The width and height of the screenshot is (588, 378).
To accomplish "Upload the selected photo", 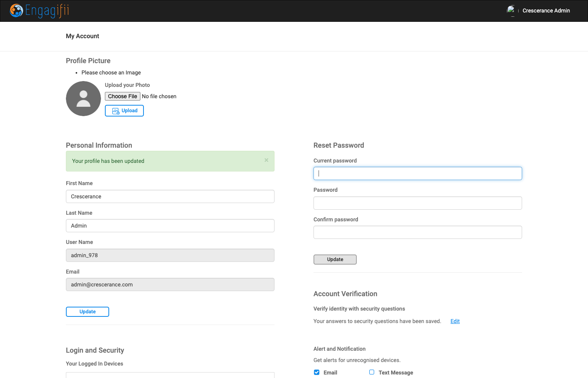I will click(x=124, y=111).
